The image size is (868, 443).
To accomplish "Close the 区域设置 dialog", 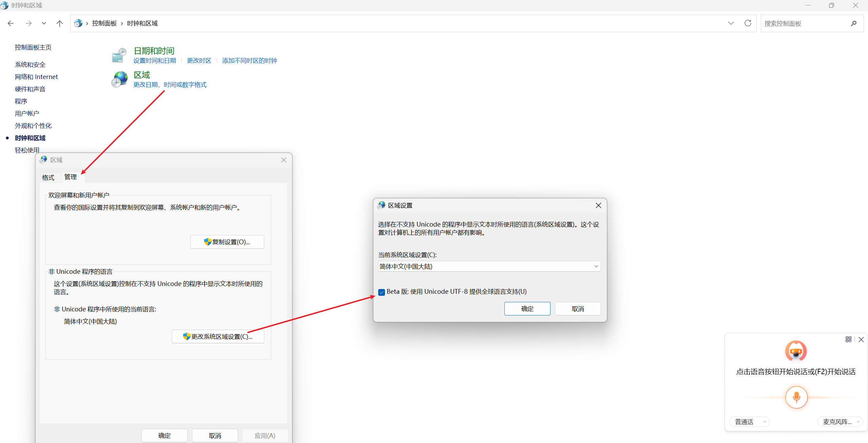I will (598, 206).
